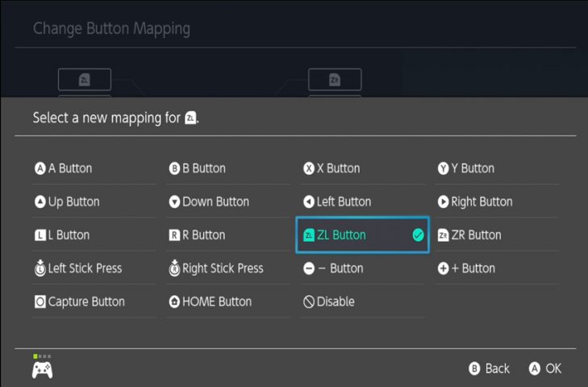
Task: Click the Disable mapping icon
Action: coord(309,302)
